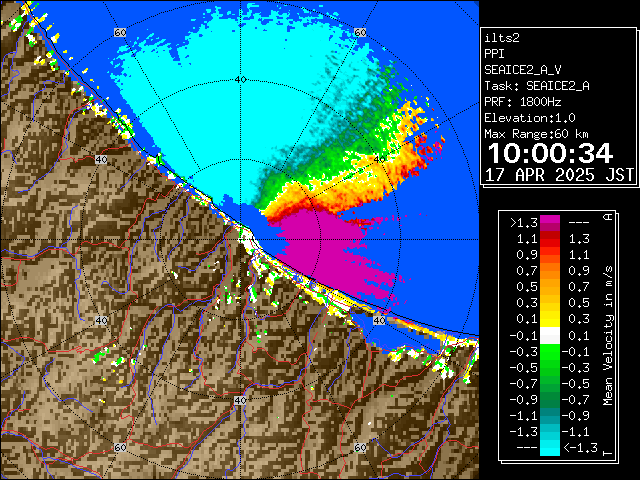The image size is (640, 480).
Task: Select the "Elevation:1.0" line
Action: (x=529, y=118)
